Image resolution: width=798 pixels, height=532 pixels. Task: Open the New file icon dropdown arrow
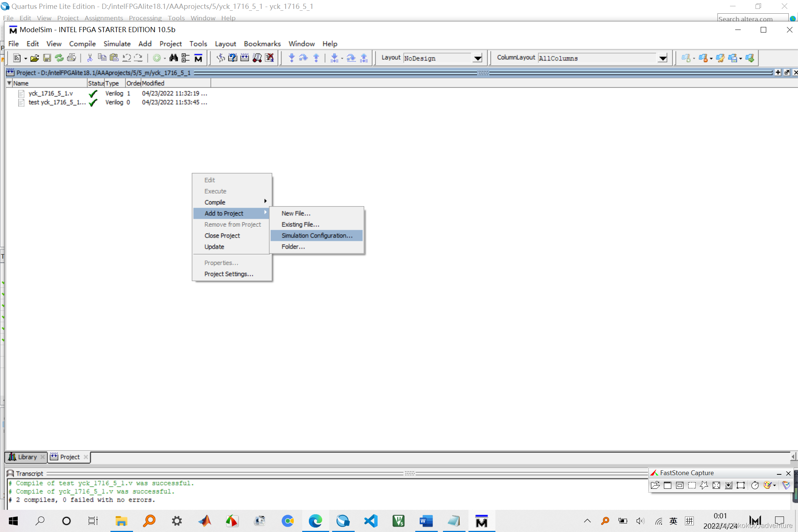pos(25,58)
